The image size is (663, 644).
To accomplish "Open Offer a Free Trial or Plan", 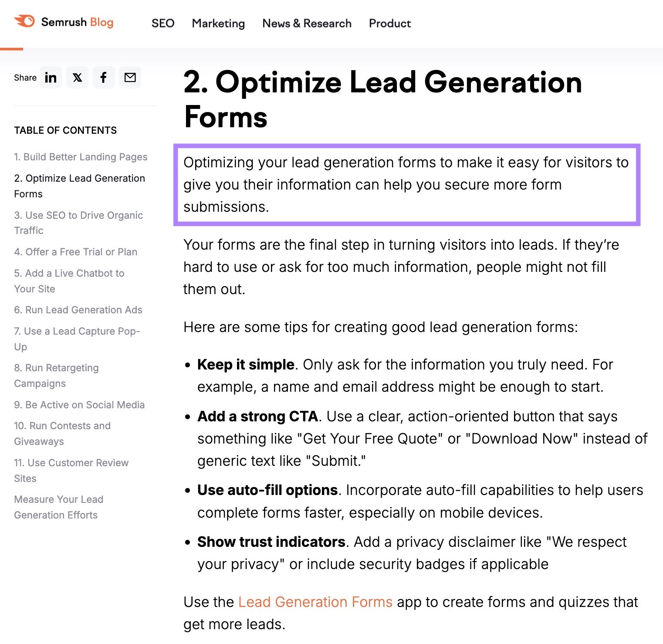I will coord(76,252).
